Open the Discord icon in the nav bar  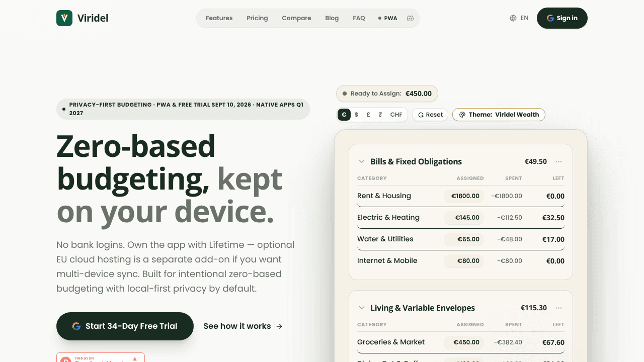click(410, 18)
